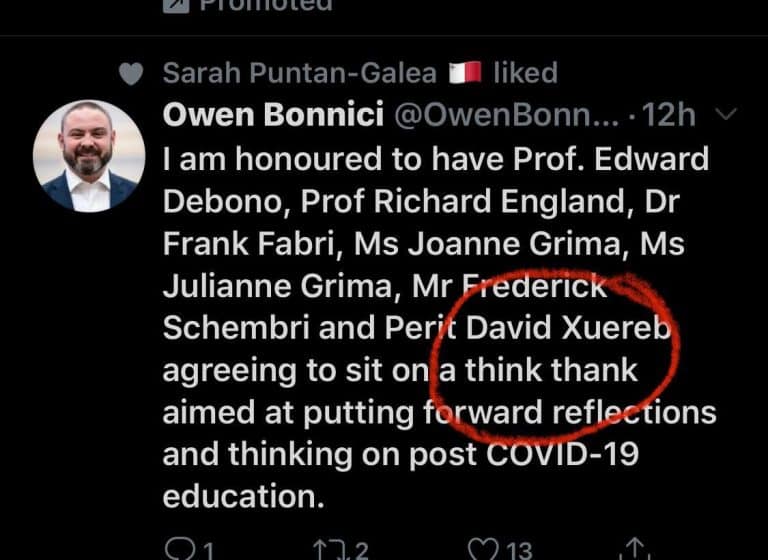Open Sarah Puntan-Galea's profile
The image size is (768, 560).
[x=300, y=73]
